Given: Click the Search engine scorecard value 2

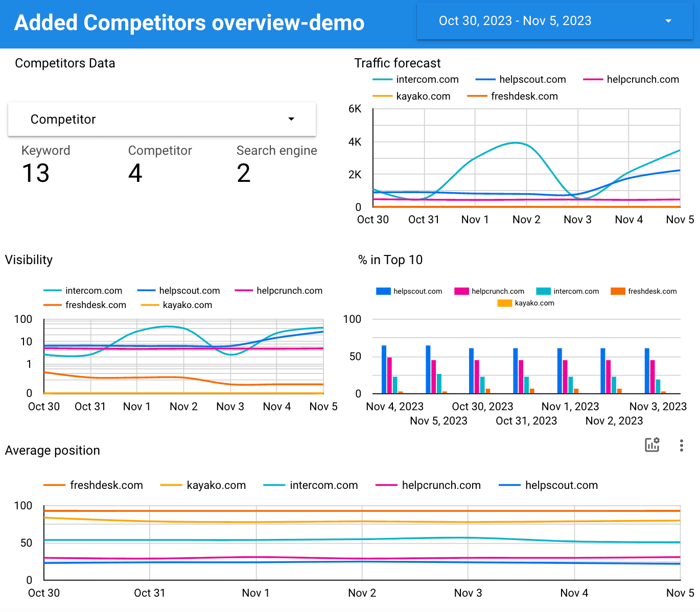Looking at the screenshot, I should [244, 173].
